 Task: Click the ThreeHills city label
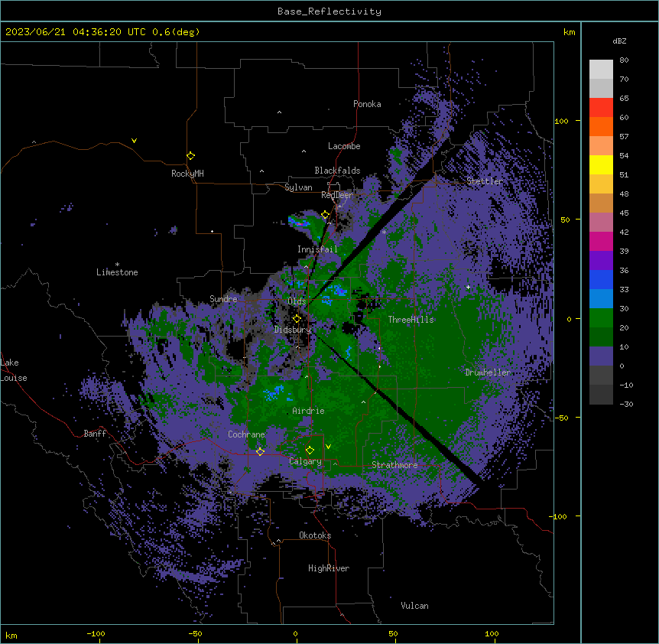[411, 320]
